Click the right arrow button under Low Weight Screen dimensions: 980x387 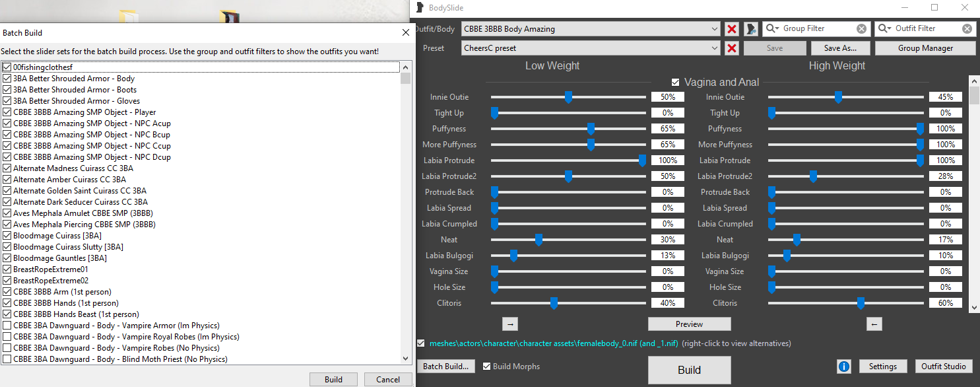[x=511, y=324]
